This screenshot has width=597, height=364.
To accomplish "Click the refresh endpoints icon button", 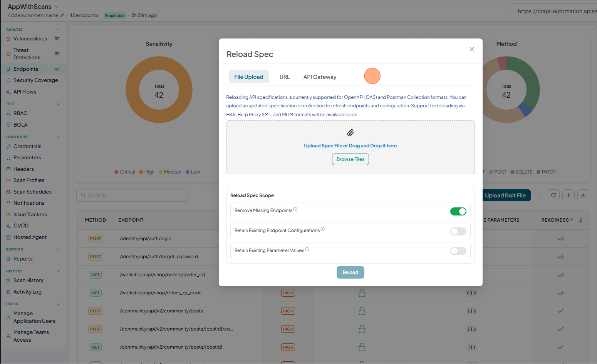I will pyautogui.click(x=553, y=195).
